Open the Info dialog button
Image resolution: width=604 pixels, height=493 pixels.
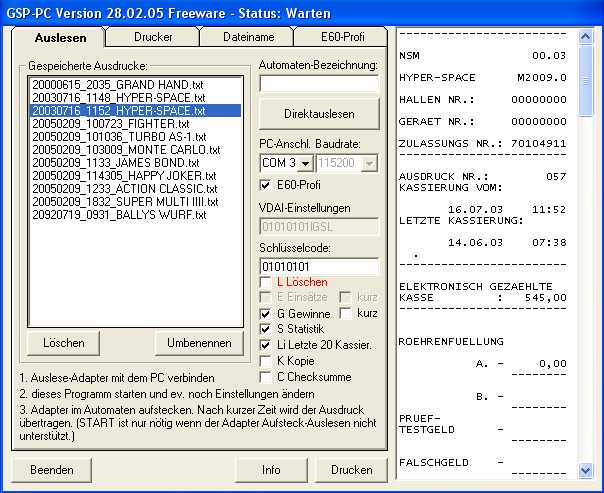[271, 470]
